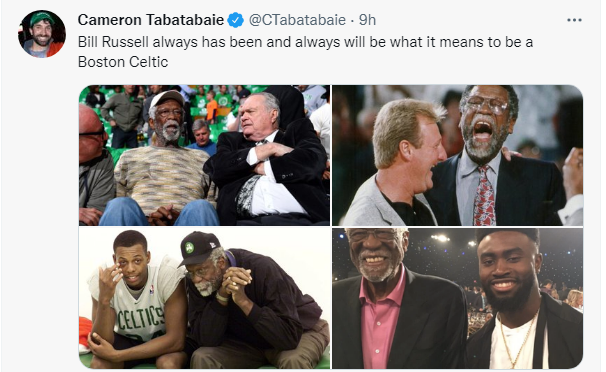The width and height of the screenshot is (606, 372).
Task: Click the green cap in the profile avatar
Action: coord(41,18)
